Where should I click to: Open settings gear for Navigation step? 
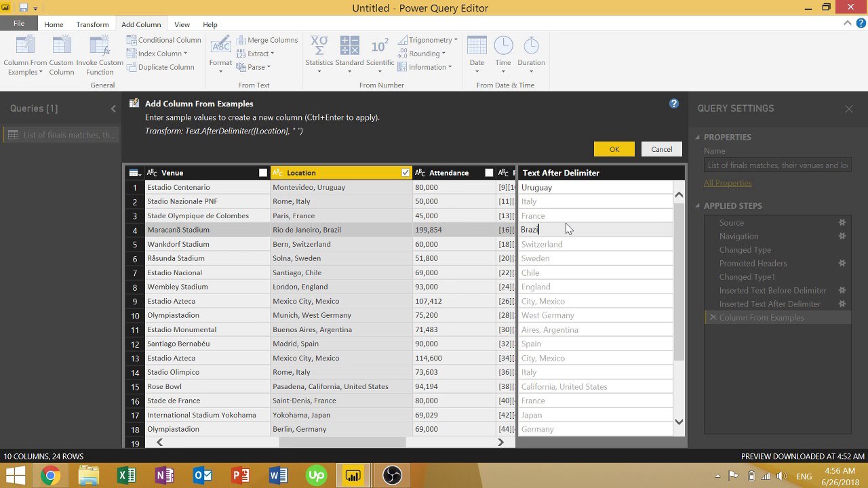[842, 236]
